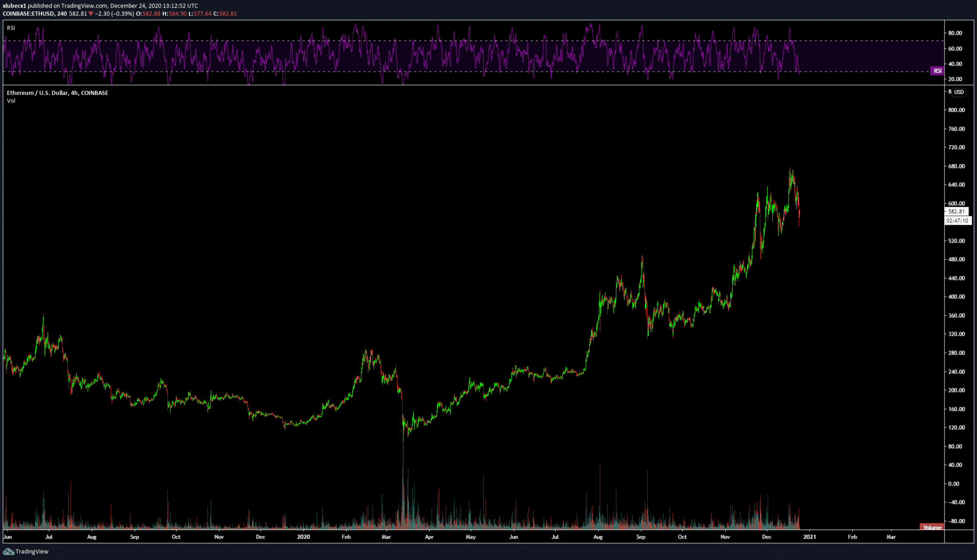Click the red Volume tag at bottom right
977x560 pixels.
point(932,527)
